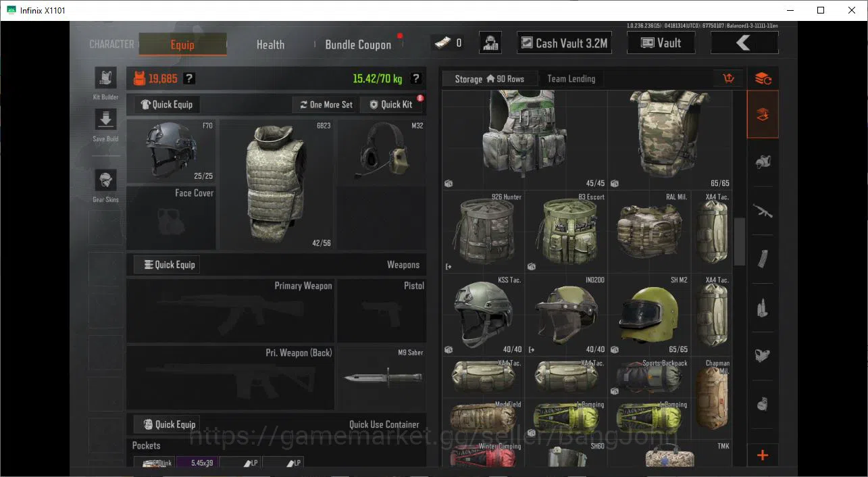
Task: Select the Sports Backpack
Action: point(649,377)
